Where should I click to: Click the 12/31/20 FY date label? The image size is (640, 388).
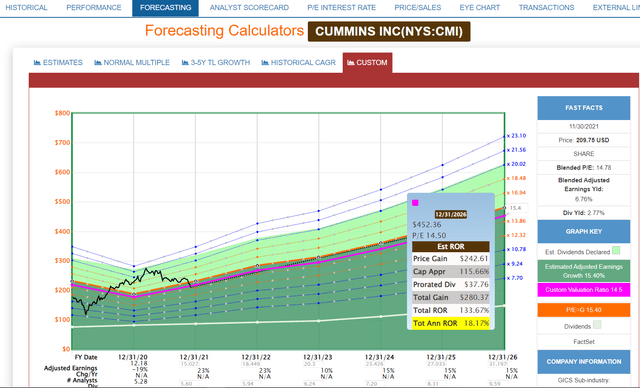(x=132, y=357)
